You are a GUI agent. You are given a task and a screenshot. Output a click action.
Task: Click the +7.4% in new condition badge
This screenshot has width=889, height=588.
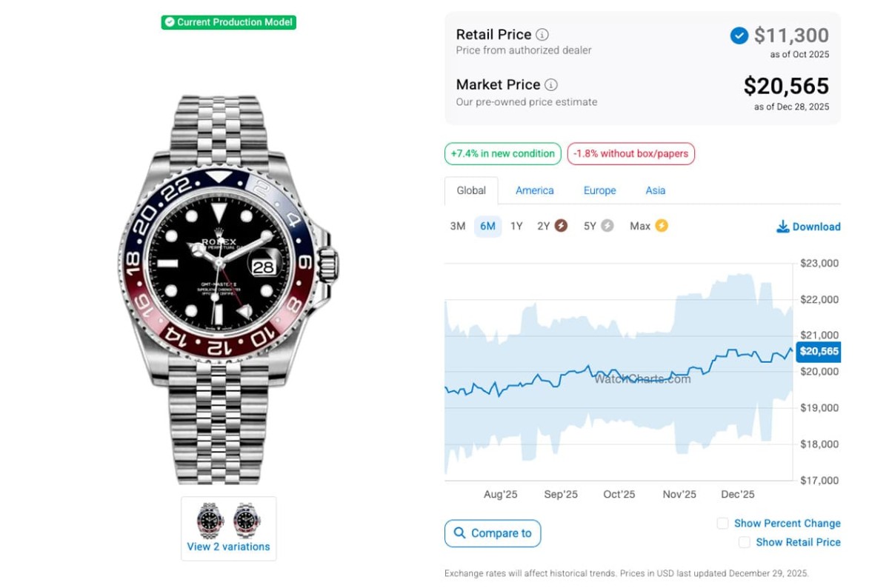click(503, 154)
